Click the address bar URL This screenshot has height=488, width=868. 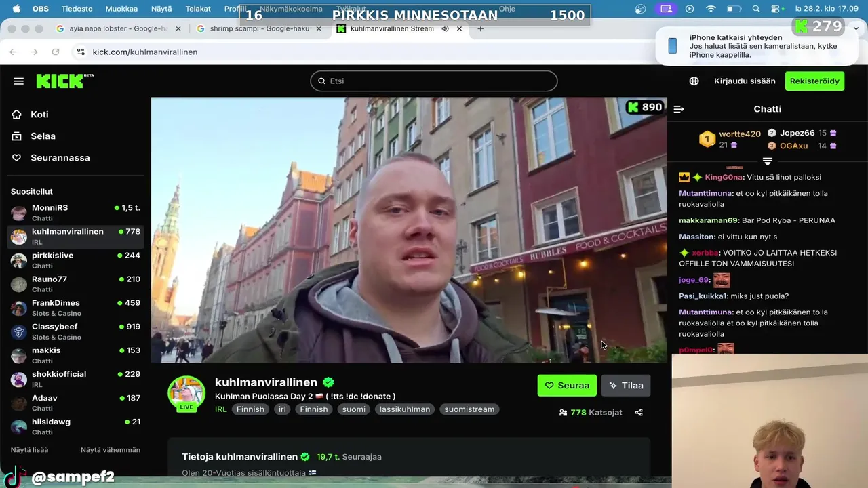point(145,52)
